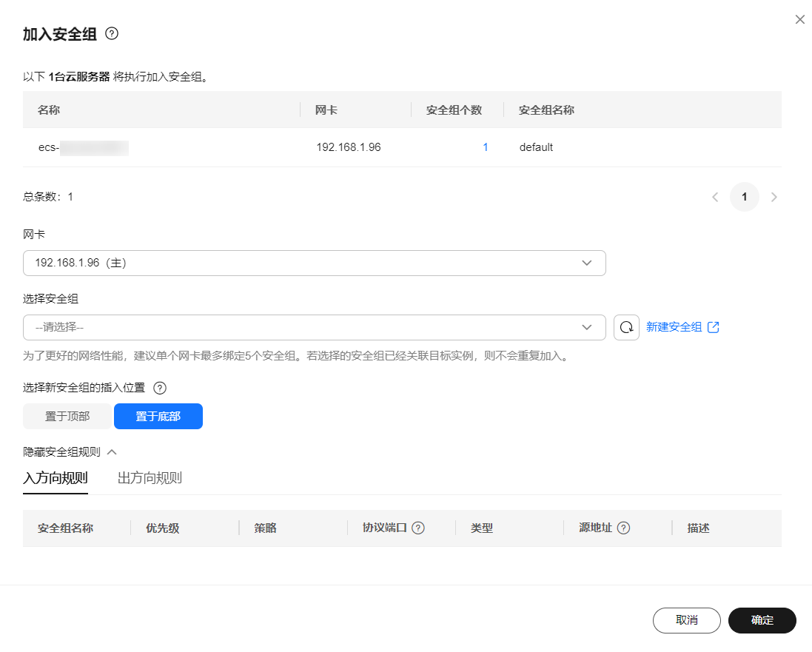The width and height of the screenshot is (812, 652).
Task: Click the 协议端口 column help icon
Action: (418, 528)
